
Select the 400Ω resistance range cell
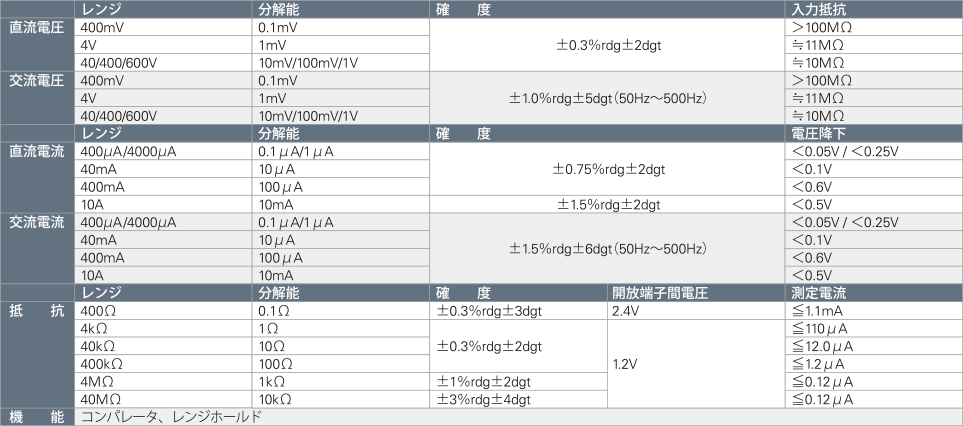click(163, 311)
